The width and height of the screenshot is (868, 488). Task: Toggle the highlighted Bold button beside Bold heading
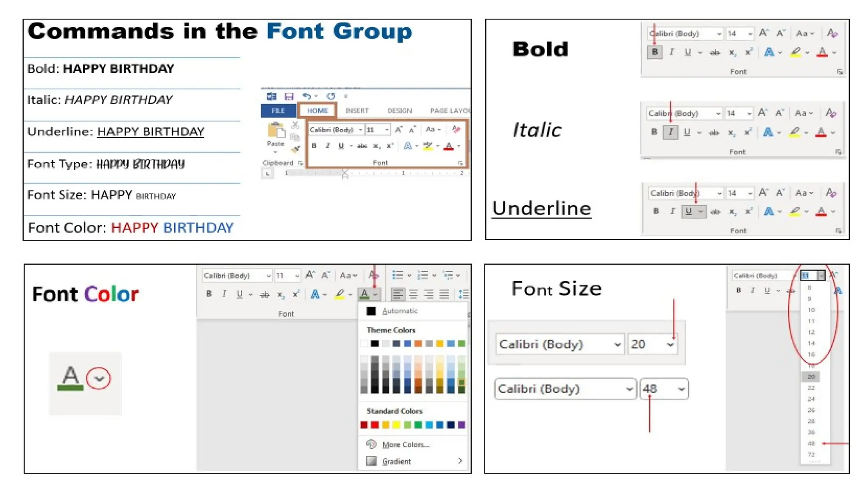click(x=655, y=52)
